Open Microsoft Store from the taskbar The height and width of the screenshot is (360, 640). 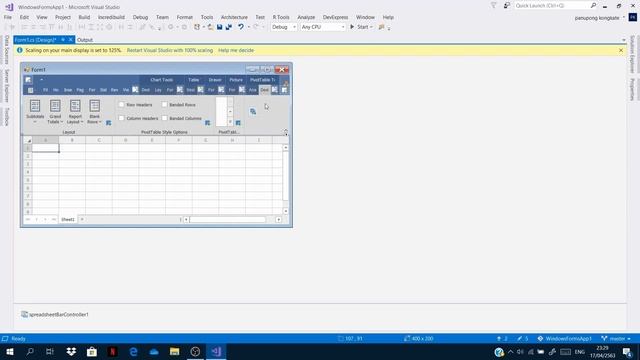tap(92, 351)
